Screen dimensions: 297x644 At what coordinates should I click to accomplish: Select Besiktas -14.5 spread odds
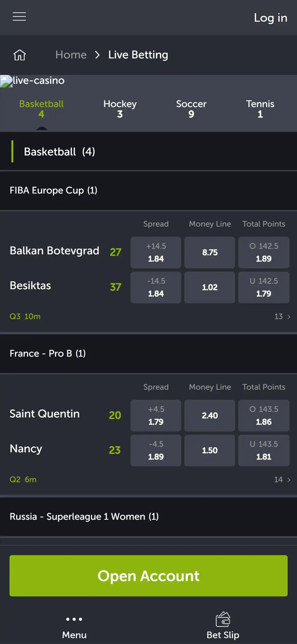[x=156, y=287]
